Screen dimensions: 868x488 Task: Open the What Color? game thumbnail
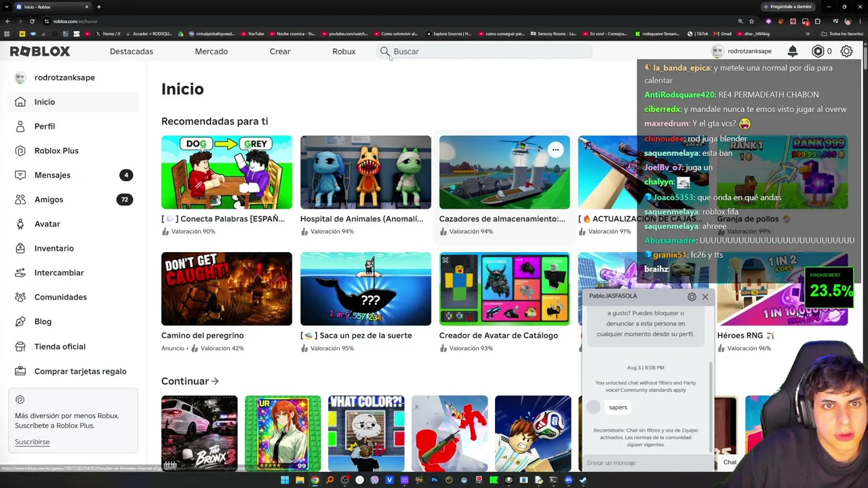coord(366,433)
